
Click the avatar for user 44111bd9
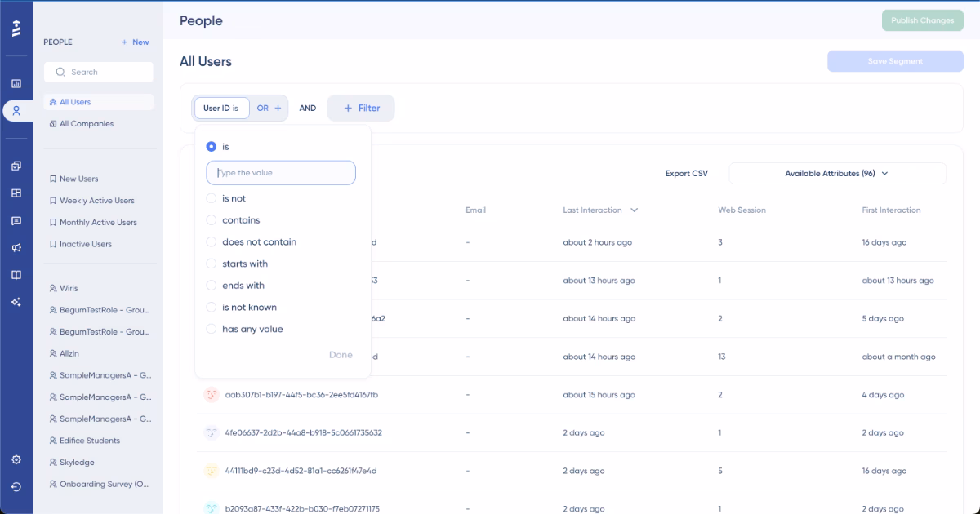pyautogui.click(x=211, y=471)
